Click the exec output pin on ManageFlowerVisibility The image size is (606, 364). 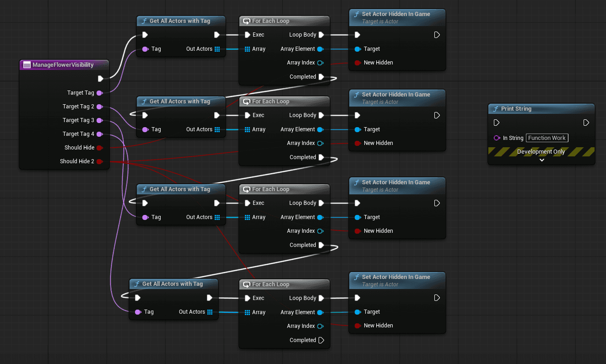[100, 79]
